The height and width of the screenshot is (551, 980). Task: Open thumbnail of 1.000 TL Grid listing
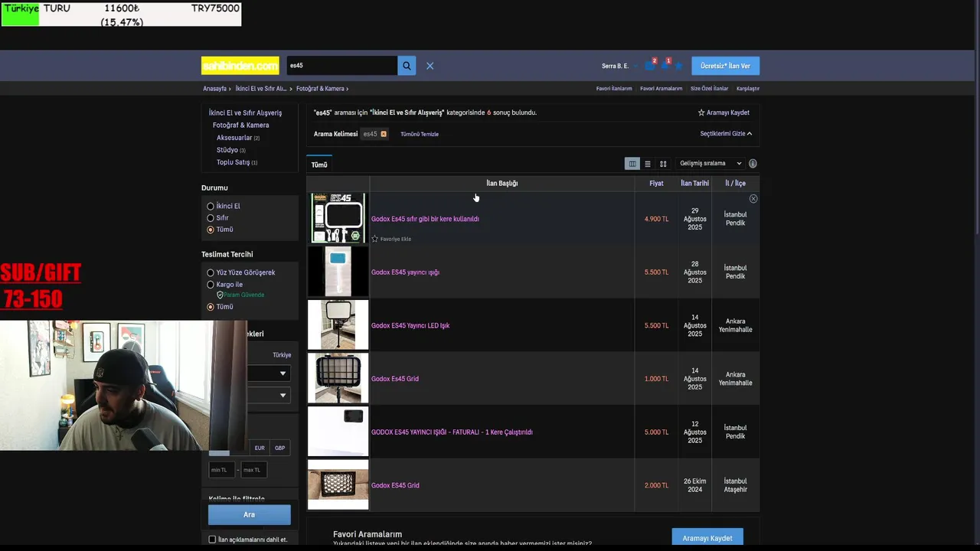tap(338, 378)
